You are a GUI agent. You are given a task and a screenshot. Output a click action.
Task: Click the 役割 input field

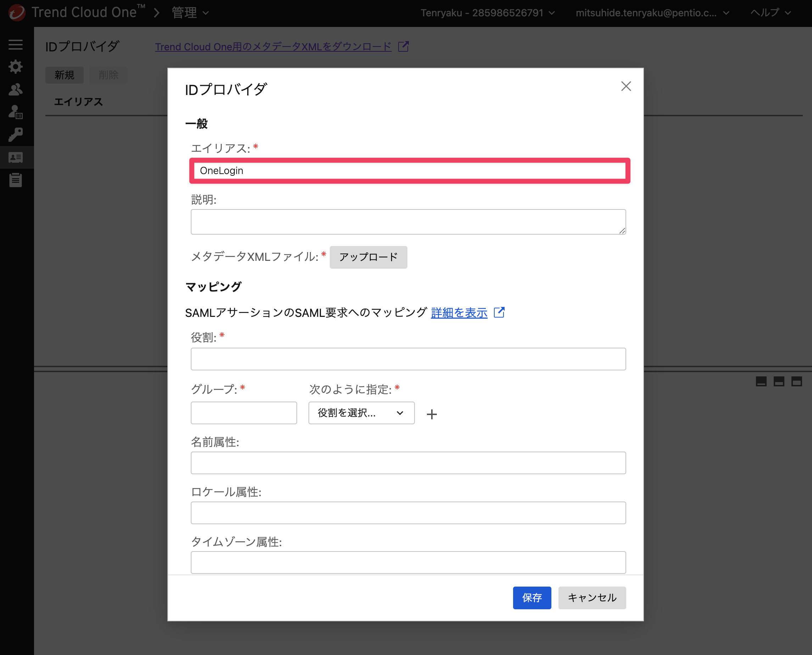408,359
